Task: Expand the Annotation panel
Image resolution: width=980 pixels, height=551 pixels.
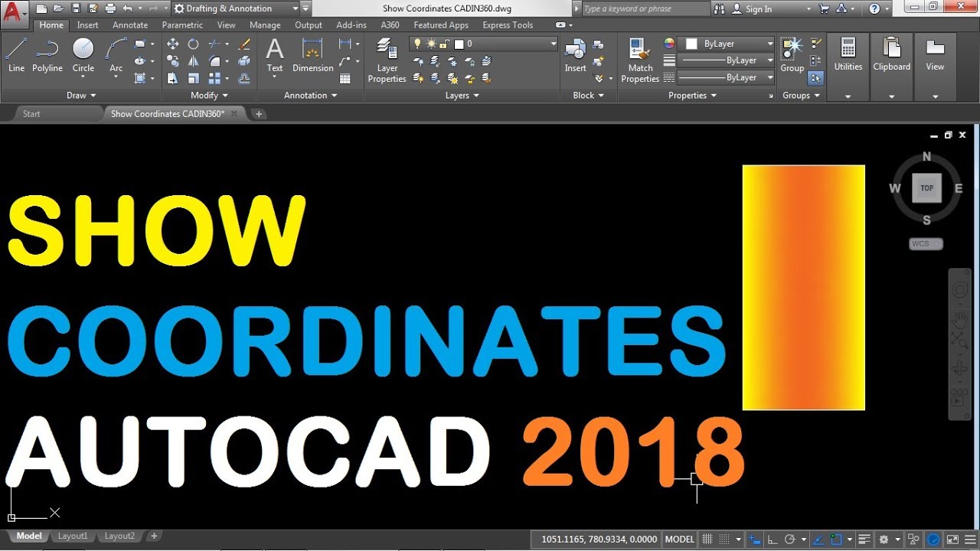Action: tap(311, 96)
